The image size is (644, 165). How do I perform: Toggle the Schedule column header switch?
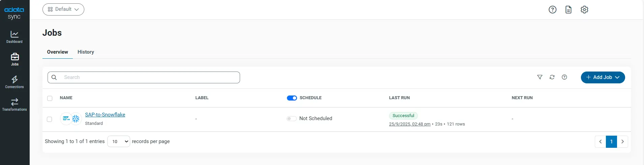tap(292, 98)
